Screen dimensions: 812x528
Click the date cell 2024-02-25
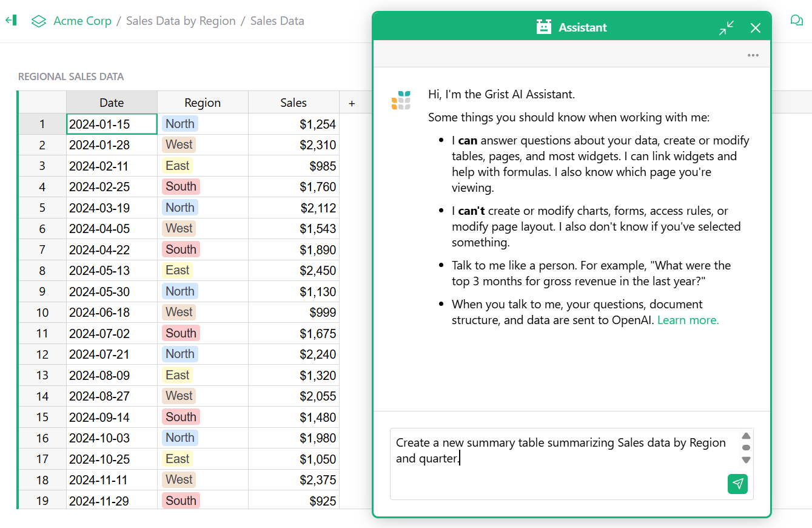coord(112,186)
